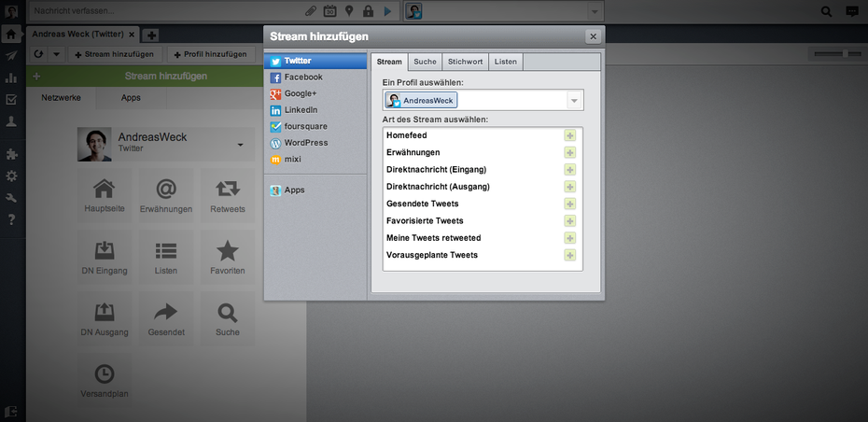868x422 pixels.
Task: Switch to the Stichwort tab
Action: (465, 62)
